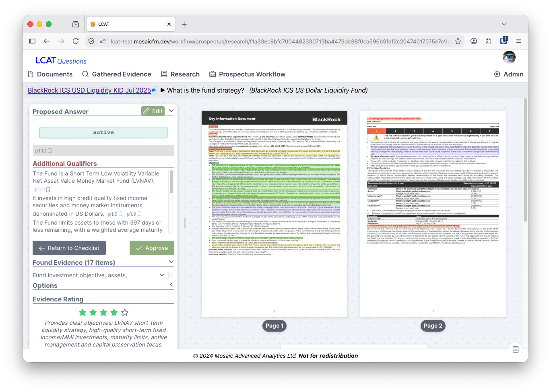Open the Prospectus Workflow section
This screenshot has width=551, height=392.
248,74
